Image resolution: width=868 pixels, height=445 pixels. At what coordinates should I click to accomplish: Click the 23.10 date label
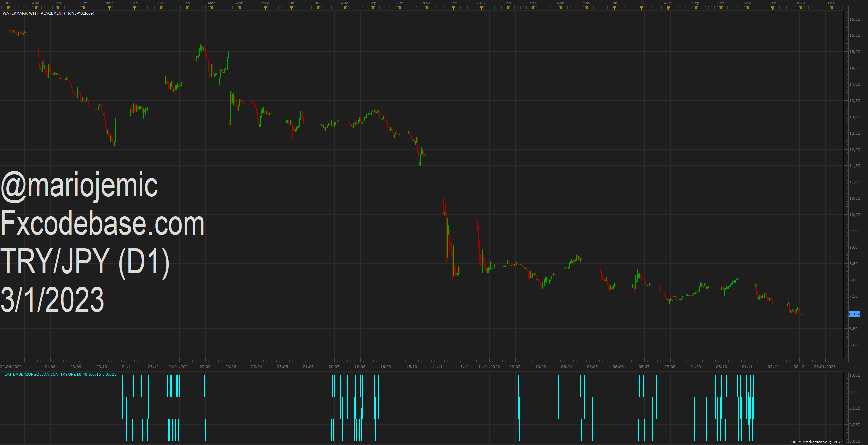pyautogui.click(x=102, y=367)
